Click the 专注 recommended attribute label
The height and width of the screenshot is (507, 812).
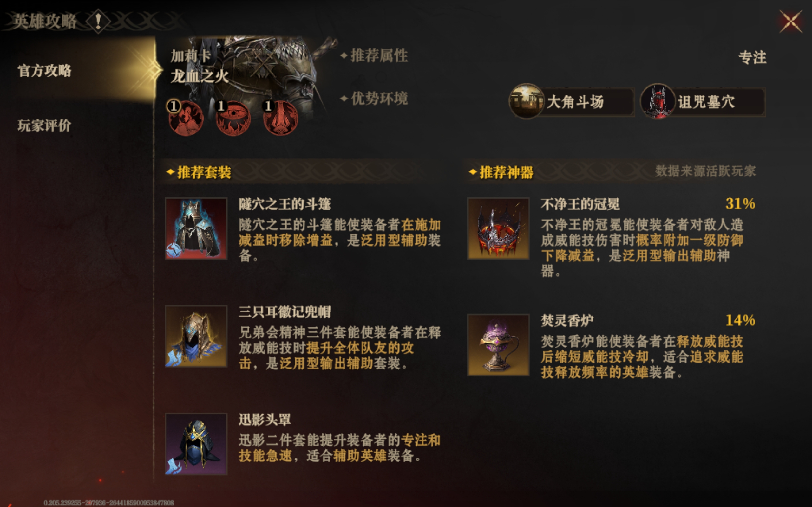click(753, 57)
